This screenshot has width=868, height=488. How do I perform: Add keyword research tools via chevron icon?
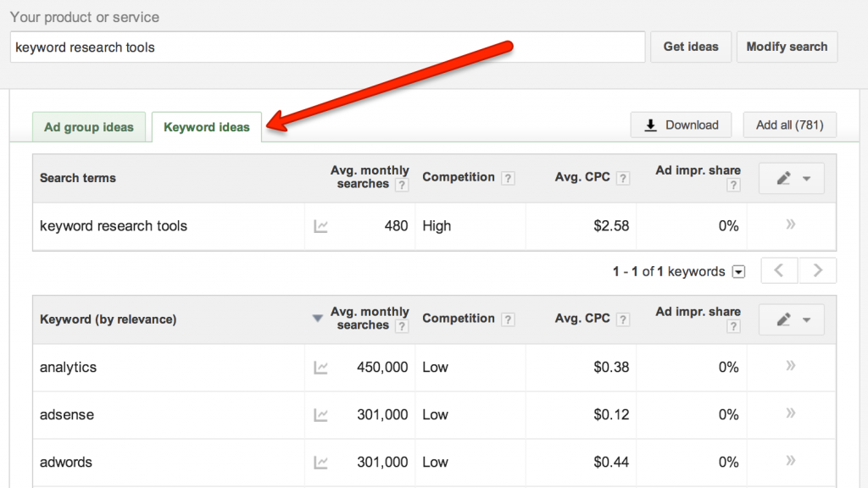[x=789, y=225]
